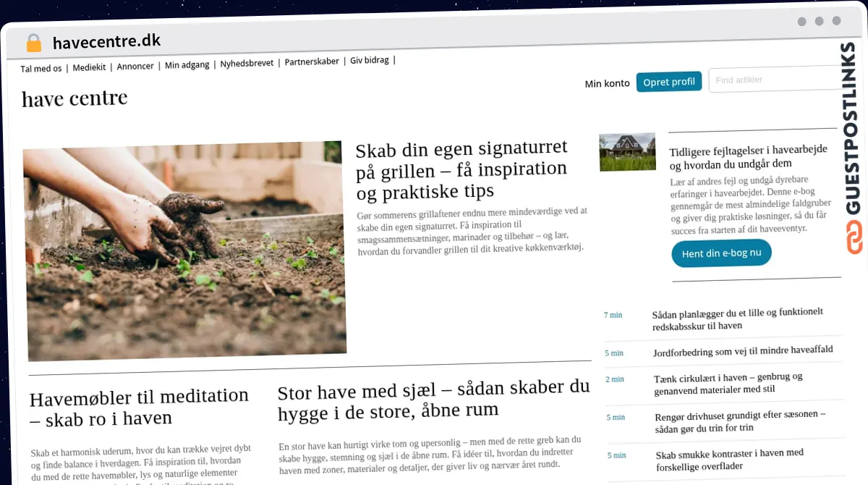Click havecentre.dk address text in browser bar
868x485 pixels.
click(106, 41)
